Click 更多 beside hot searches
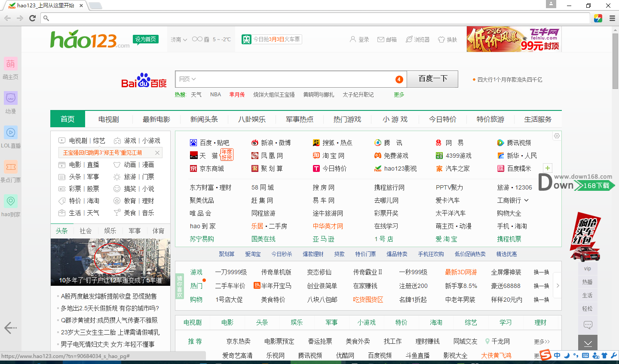This screenshot has width=619, height=364. 399,95
